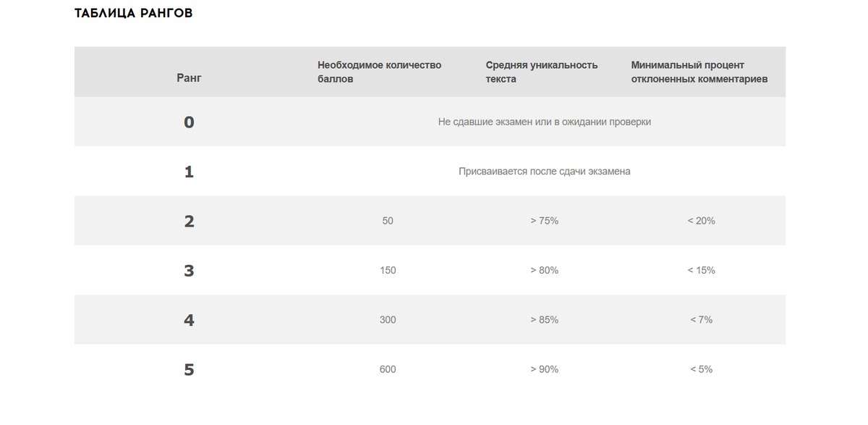The width and height of the screenshot is (868, 425).
Task: Select rank number 4 cell
Action: 189,320
